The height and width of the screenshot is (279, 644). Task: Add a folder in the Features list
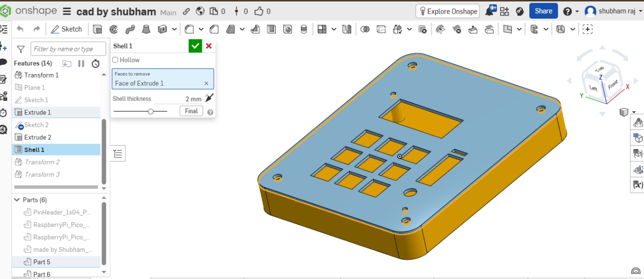point(66,63)
